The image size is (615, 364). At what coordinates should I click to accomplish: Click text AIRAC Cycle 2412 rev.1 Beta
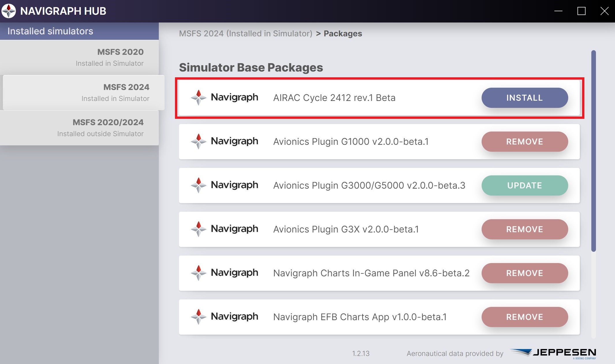pyautogui.click(x=334, y=98)
